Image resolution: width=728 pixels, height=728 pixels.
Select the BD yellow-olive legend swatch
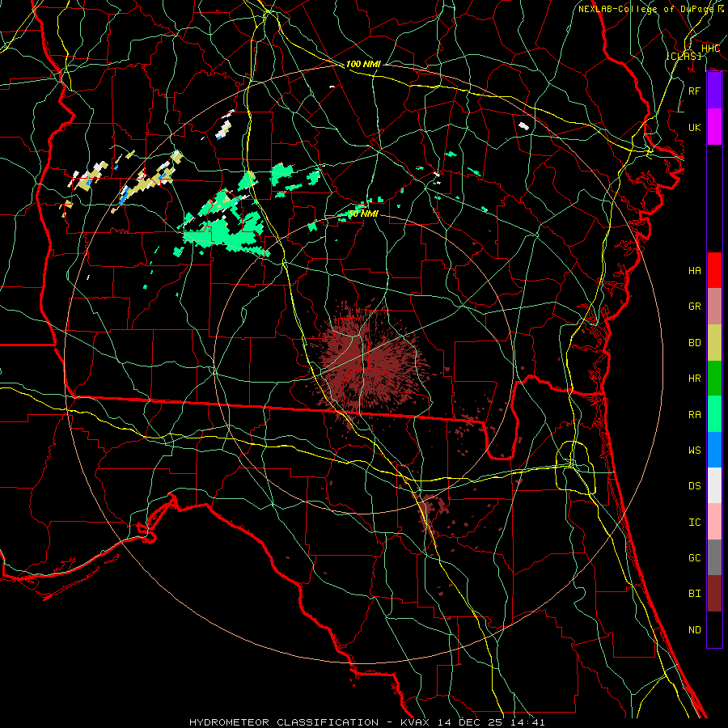pos(714,343)
